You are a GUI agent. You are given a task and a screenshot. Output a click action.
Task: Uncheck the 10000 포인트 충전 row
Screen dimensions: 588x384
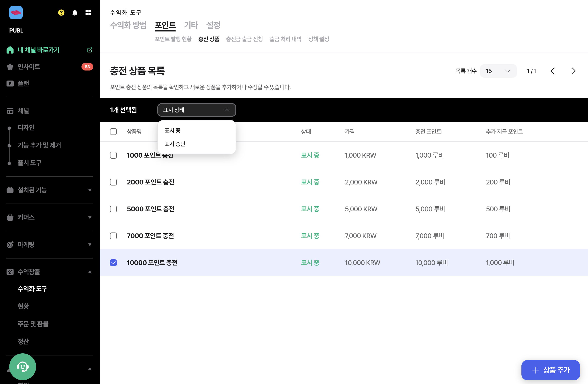113,263
